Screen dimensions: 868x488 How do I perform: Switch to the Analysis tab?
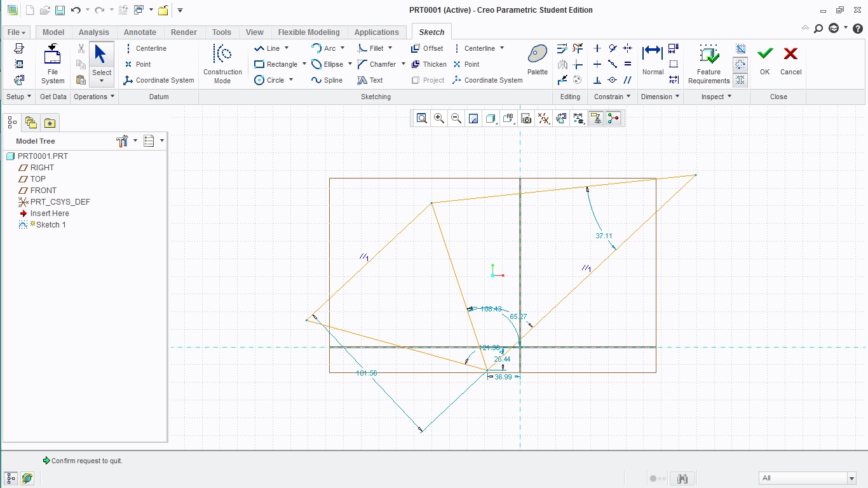coord(94,32)
